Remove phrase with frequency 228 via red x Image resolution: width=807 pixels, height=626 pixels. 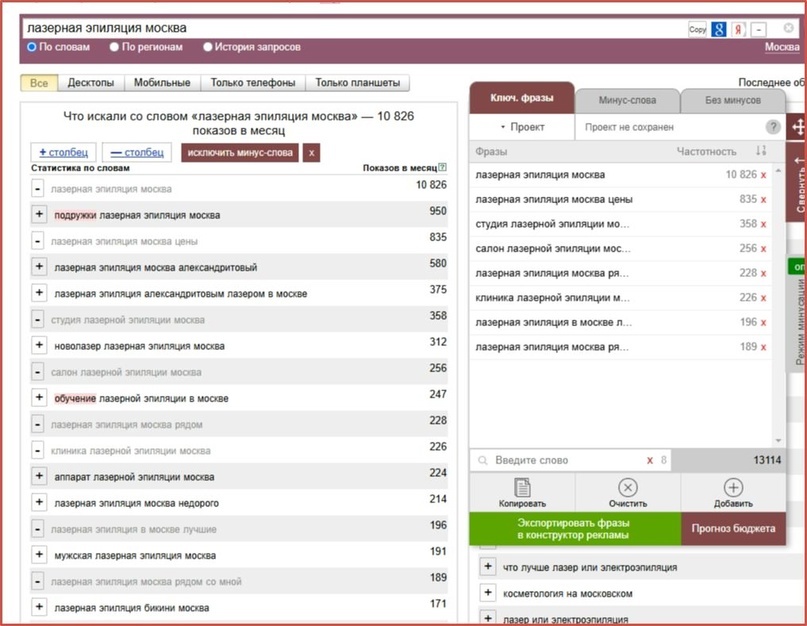tap(763, 273)
